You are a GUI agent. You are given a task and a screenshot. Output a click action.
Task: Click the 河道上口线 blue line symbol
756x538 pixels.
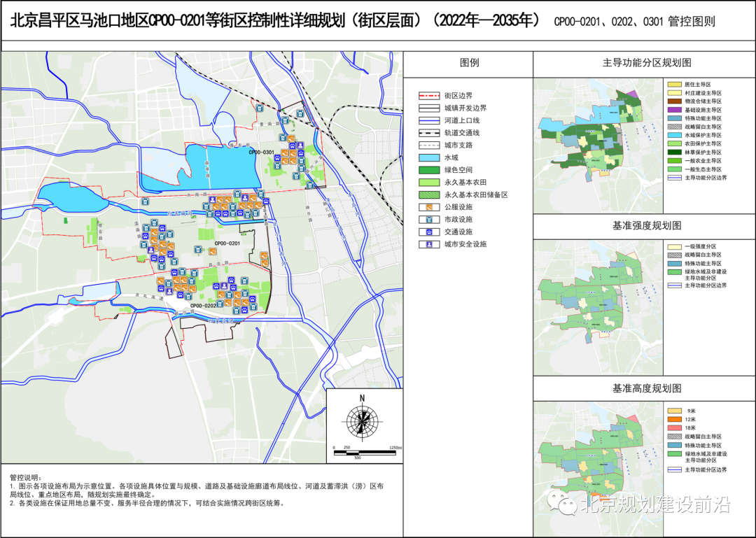point(428,120)
